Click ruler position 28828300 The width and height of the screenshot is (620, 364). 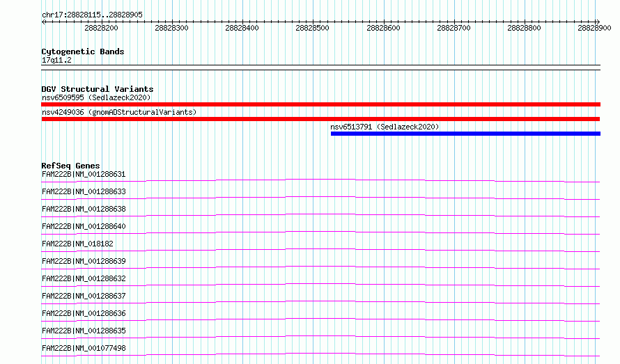coord(171,28)
